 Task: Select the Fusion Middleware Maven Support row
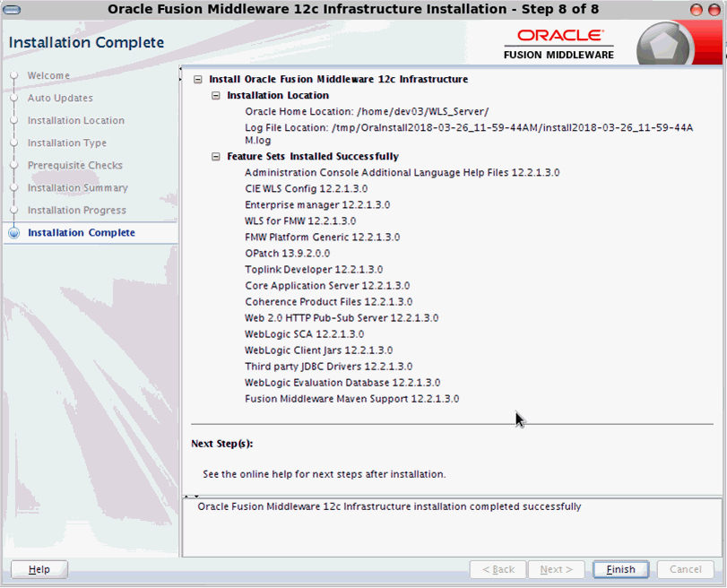[x=352, y=399]
